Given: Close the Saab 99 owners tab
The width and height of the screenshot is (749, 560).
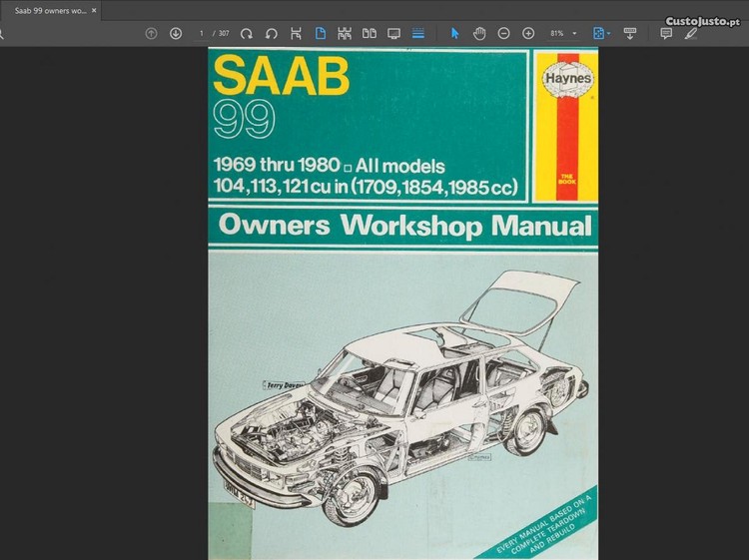Looking at the screenshot, I should pos(94,10).
